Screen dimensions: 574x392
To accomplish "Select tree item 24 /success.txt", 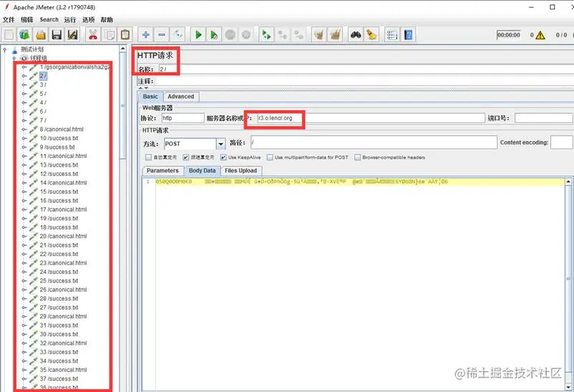I will 59,272.
